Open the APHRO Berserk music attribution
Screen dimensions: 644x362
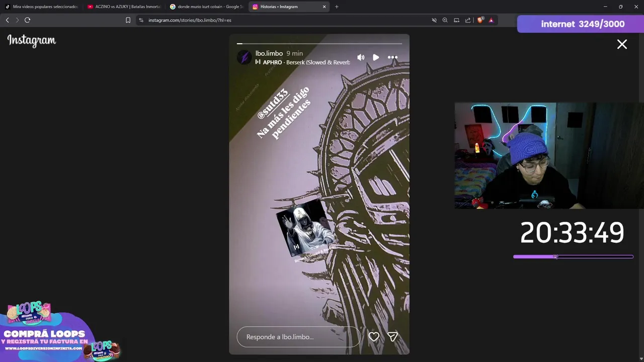point(302,62)
